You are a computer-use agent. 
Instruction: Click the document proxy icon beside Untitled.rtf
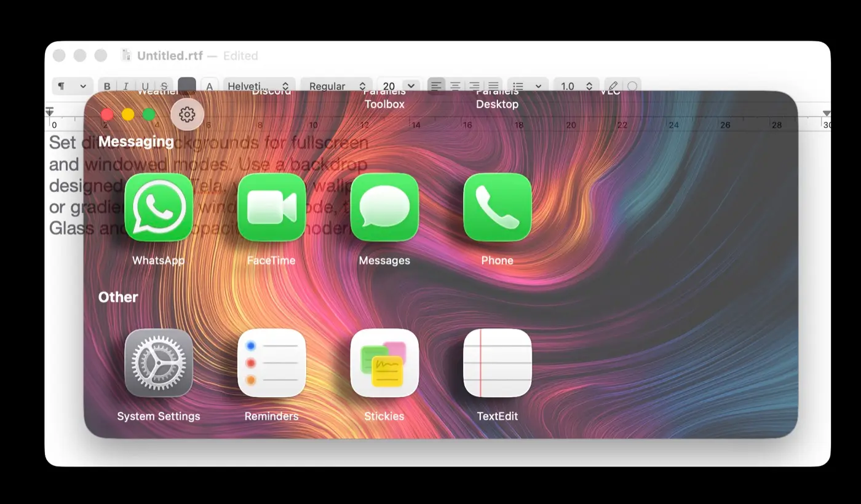[127, 55]
